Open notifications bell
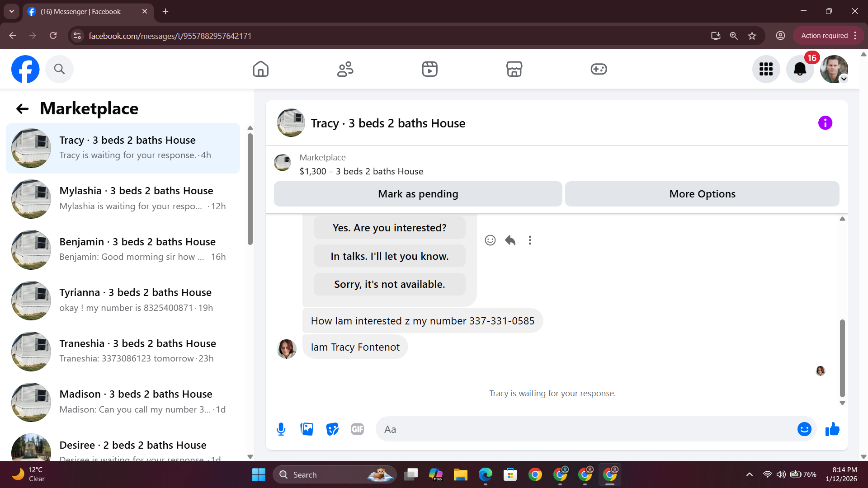 click(800, 69)
